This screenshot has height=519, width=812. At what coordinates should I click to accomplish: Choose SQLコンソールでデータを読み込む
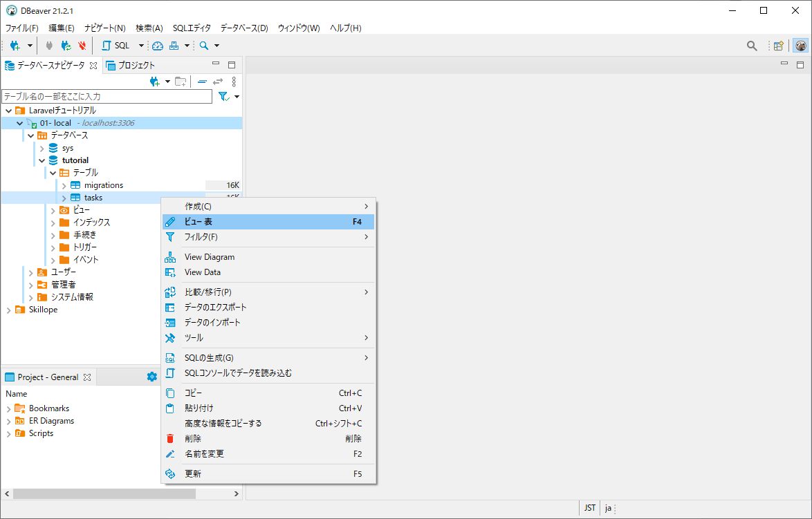pyautogui.click(x=268, y=373)
